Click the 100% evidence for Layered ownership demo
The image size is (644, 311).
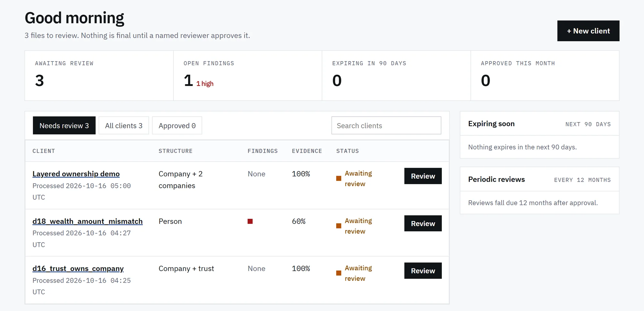[x=301, y=174]
